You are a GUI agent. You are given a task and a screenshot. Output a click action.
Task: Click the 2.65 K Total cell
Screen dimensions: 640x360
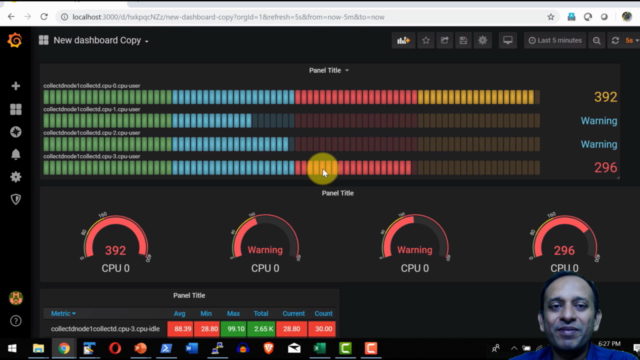tap(262, 329)
